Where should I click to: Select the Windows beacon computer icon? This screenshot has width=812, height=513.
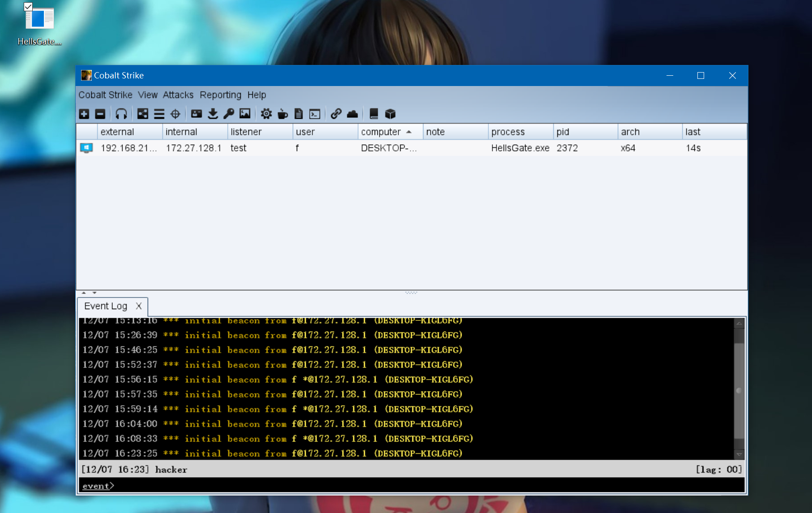click(86, 148)
